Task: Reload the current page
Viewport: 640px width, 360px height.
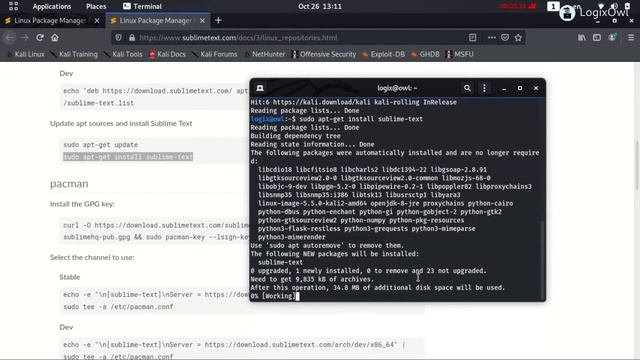Action: [x=40, y=38]
